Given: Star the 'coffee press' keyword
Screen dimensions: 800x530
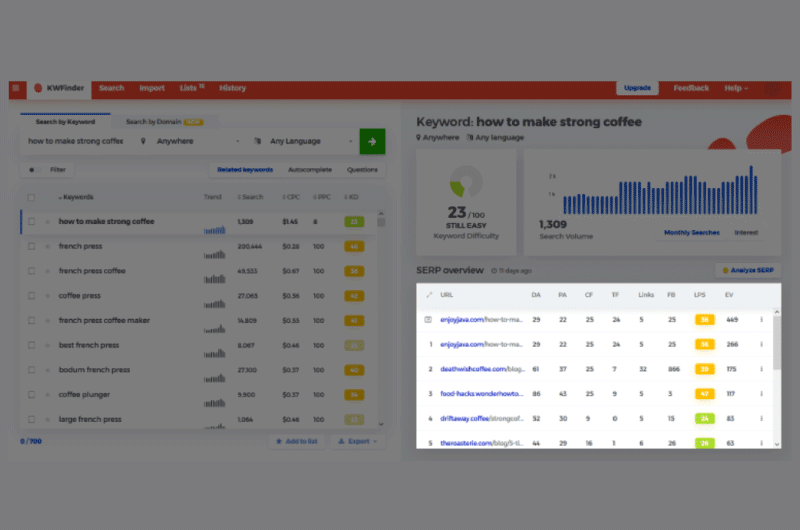Looking at the screenshot, I should point(47,296).
